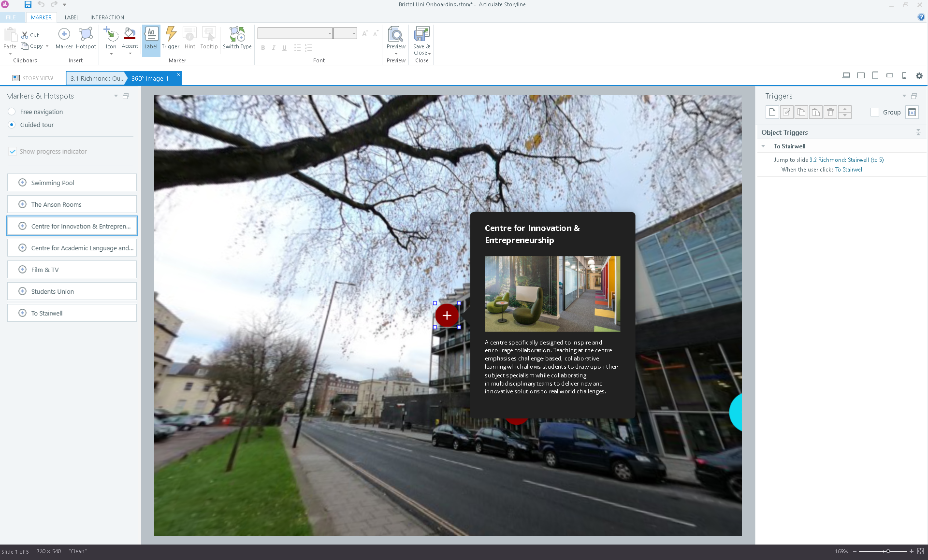Open the Icon dropdown in ribbon

click(111, 54)
